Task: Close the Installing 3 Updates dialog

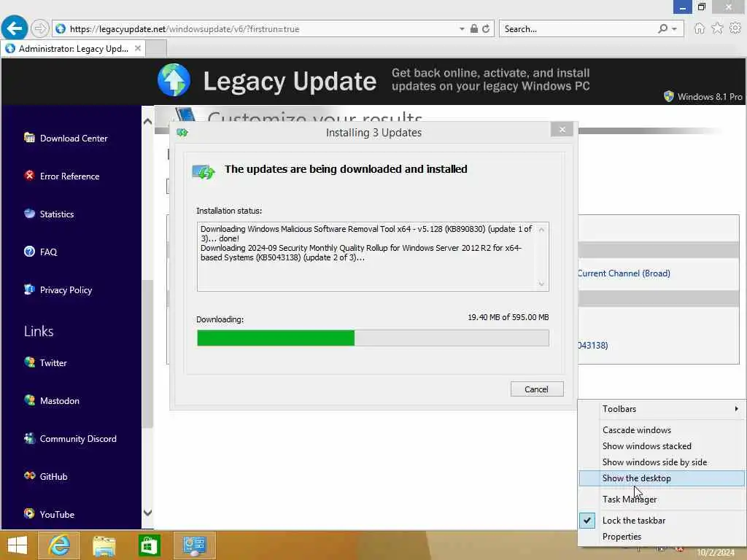Action: [x=562, y=130]
